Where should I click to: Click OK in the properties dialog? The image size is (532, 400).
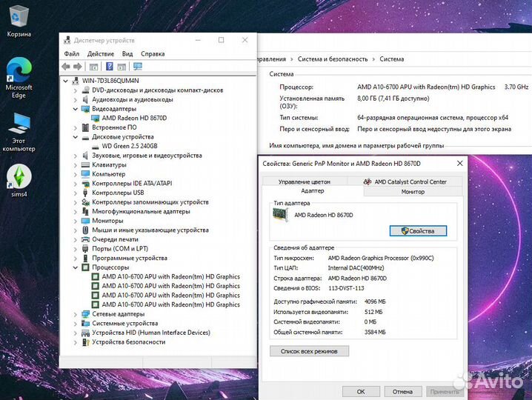(361, 392)
